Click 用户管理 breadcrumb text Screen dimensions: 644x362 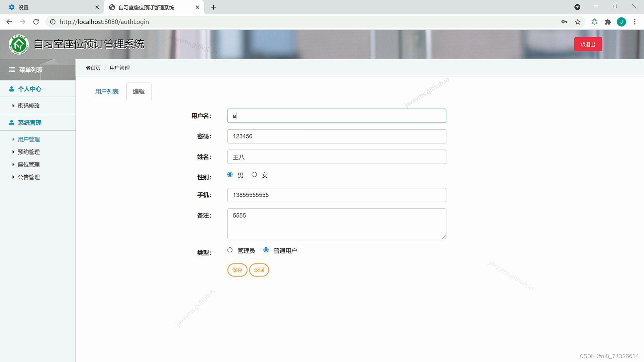coord(119,68)
